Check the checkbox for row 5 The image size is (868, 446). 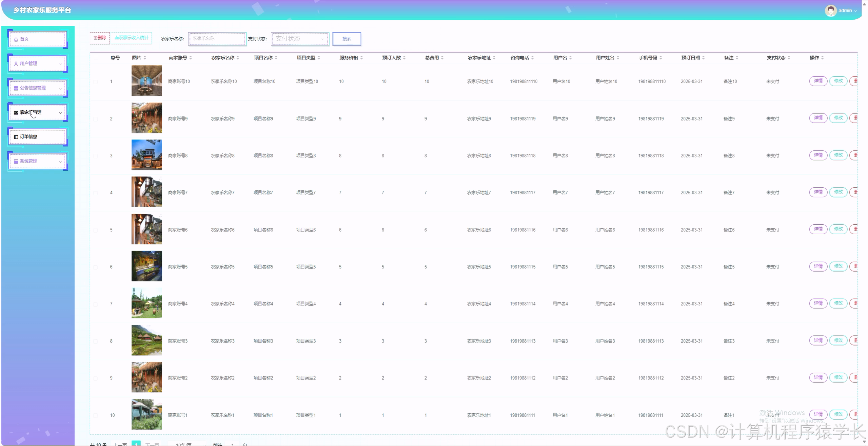click(x=96, y=230)
